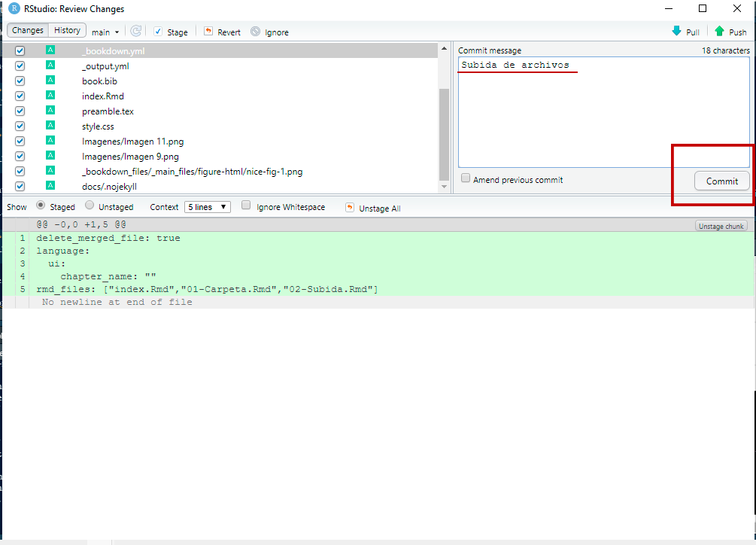Image resolution: width=756 pixels, height=545 pixels.
Task: Click the added status icon for docs/.nojekyll
Action: coord(50,186)
